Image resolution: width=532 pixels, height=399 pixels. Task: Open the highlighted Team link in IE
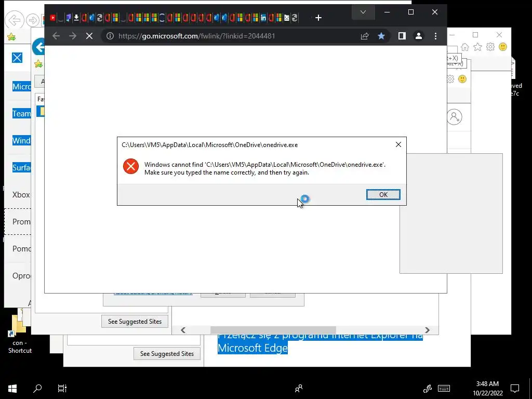[x=21, y=113]
